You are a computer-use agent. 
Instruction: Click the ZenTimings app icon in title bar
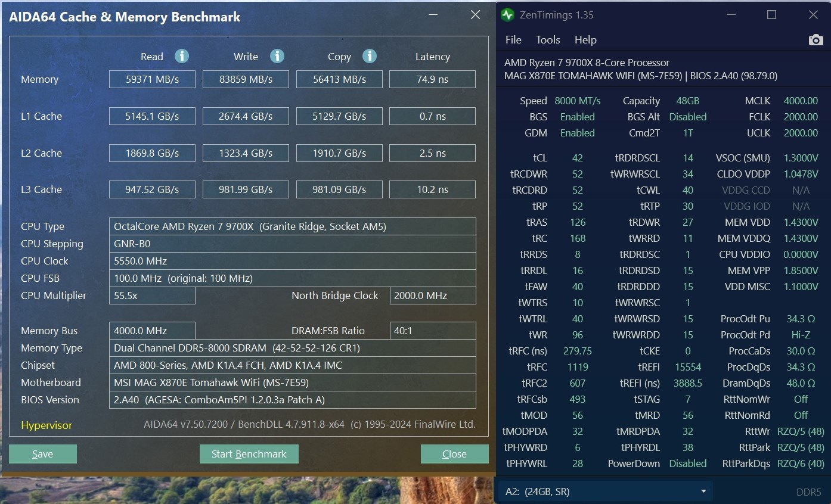pos(508,15)
